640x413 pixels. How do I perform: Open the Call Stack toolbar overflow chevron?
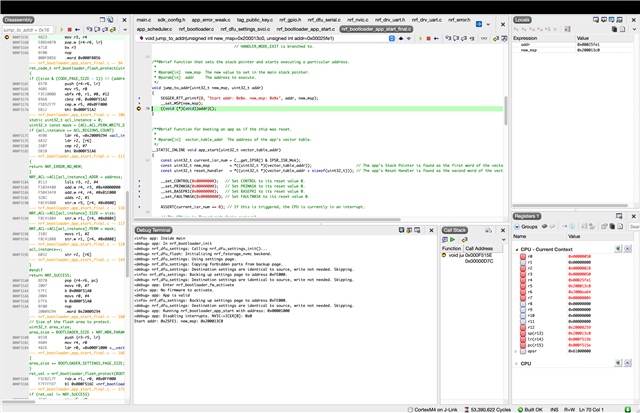(x=503, y=240)
